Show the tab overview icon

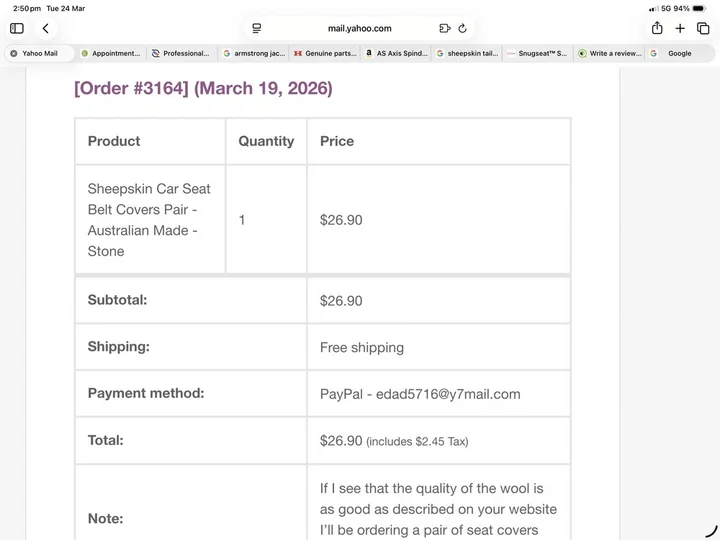[x=703, y=28]
